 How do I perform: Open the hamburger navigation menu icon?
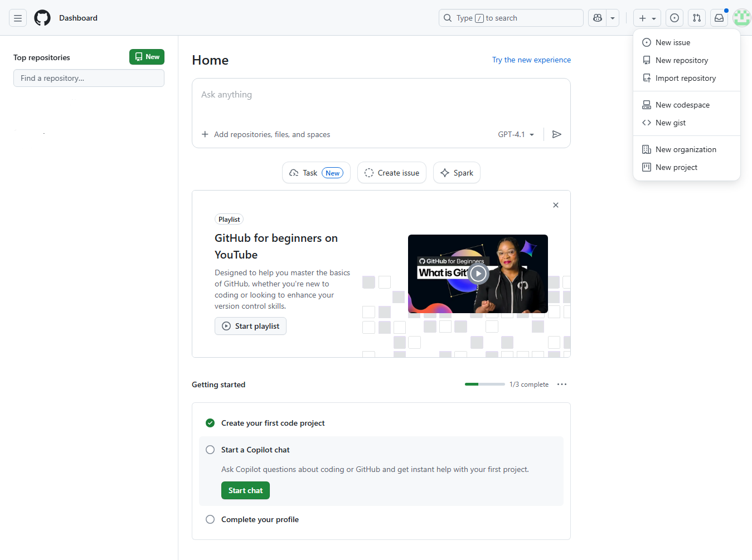(17, 17)
